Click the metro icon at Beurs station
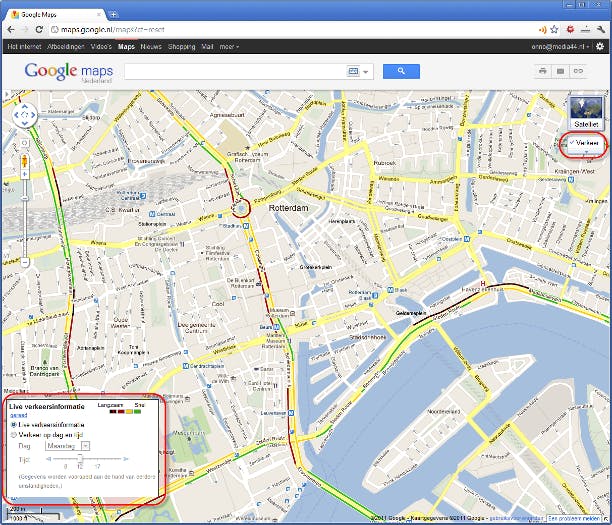The image size is (612, 525). tap(276, 327)
